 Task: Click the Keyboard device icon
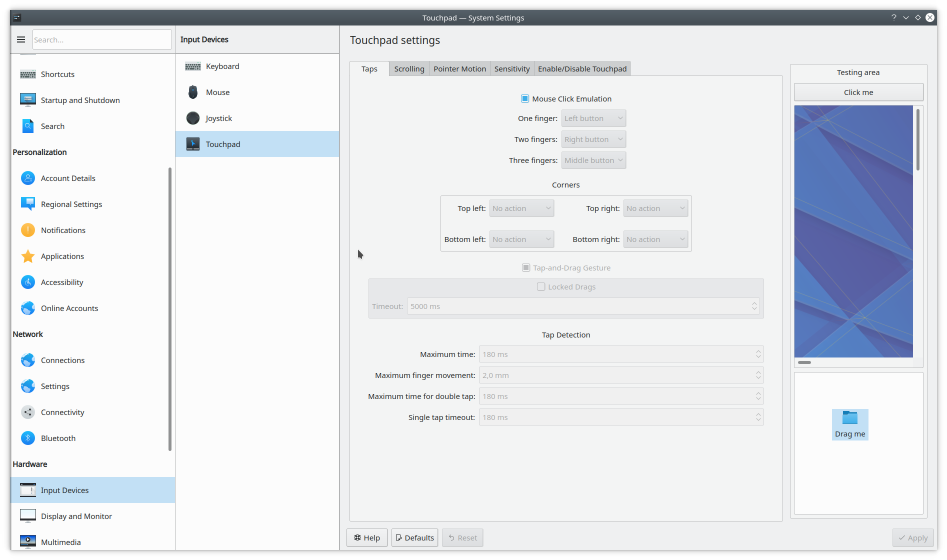tap(193, 66)
